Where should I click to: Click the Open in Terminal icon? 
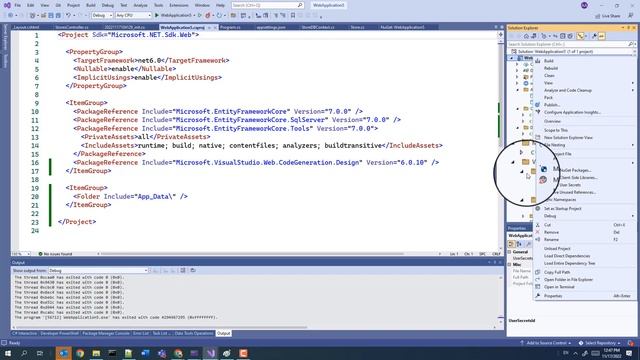click(538, 287)
